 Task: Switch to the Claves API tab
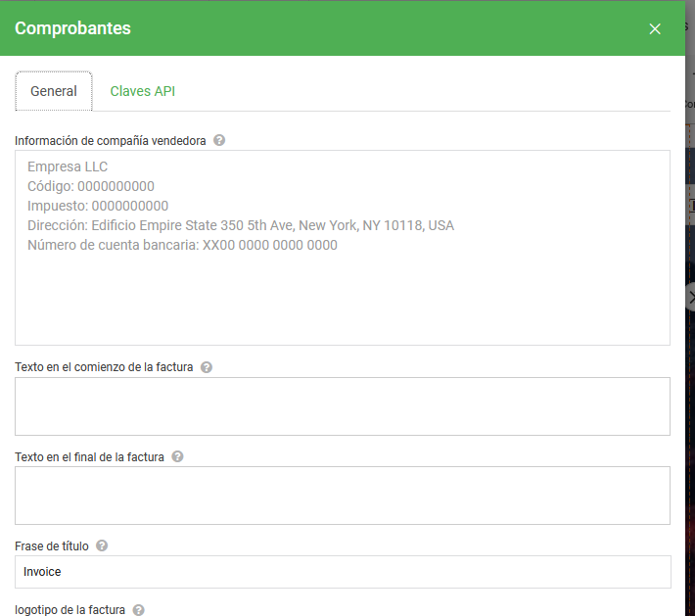pos(142,91)
